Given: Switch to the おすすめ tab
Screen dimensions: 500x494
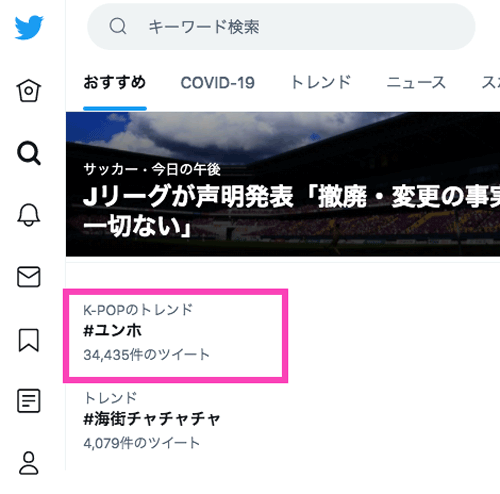Looking at the screenshot, I should pyautogui.click(x=115, y=82).
